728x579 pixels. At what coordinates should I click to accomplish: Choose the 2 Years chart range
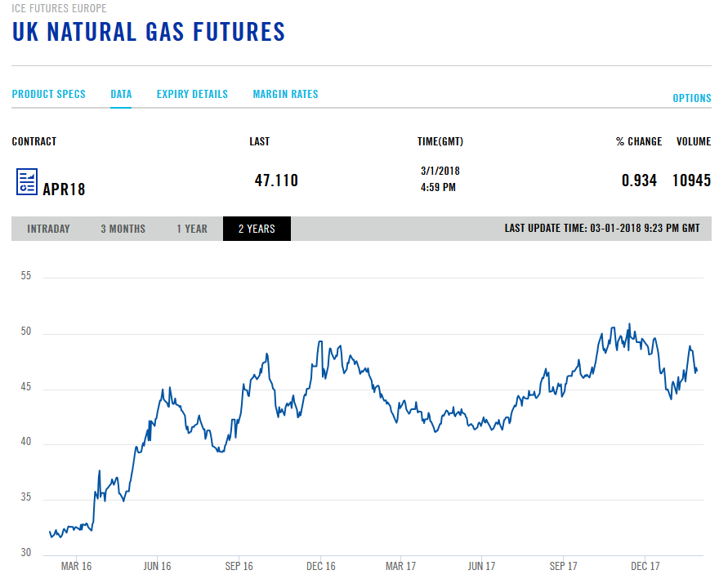pyautogui.click(x=257, y=229)
